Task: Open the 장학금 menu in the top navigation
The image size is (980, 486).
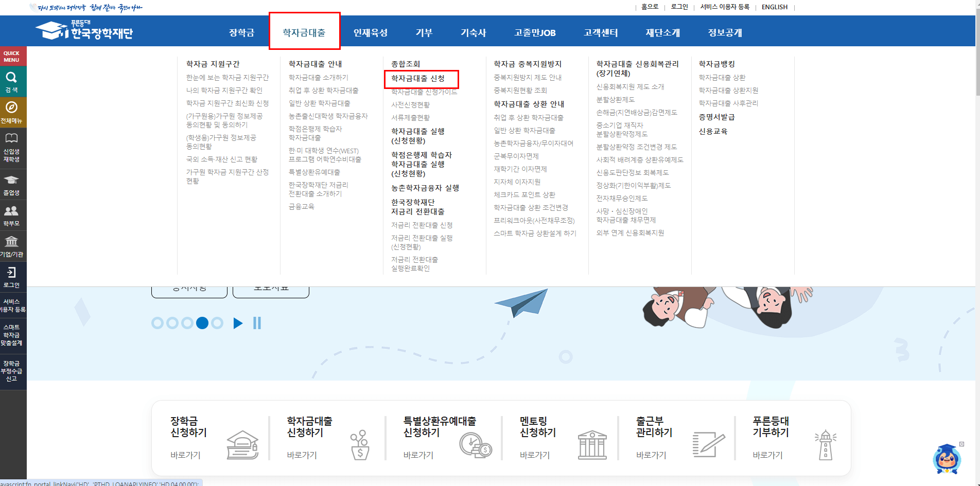Action: (x=241, y=32)
